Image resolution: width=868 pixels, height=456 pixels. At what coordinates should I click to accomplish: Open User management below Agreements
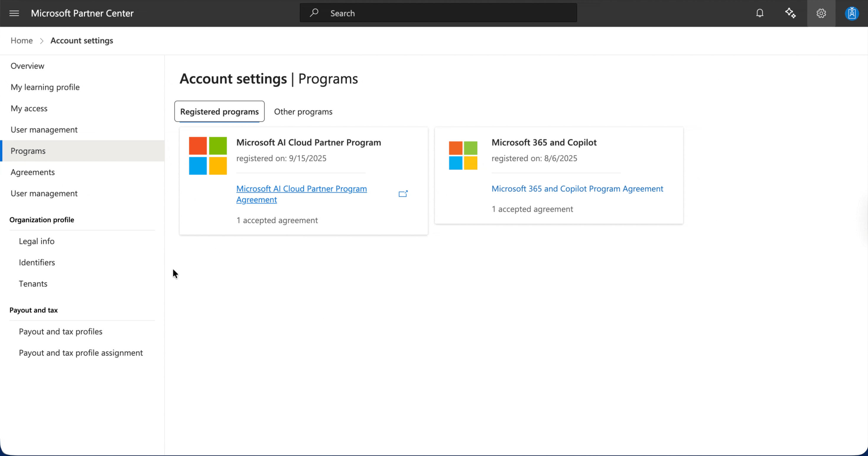82,193
